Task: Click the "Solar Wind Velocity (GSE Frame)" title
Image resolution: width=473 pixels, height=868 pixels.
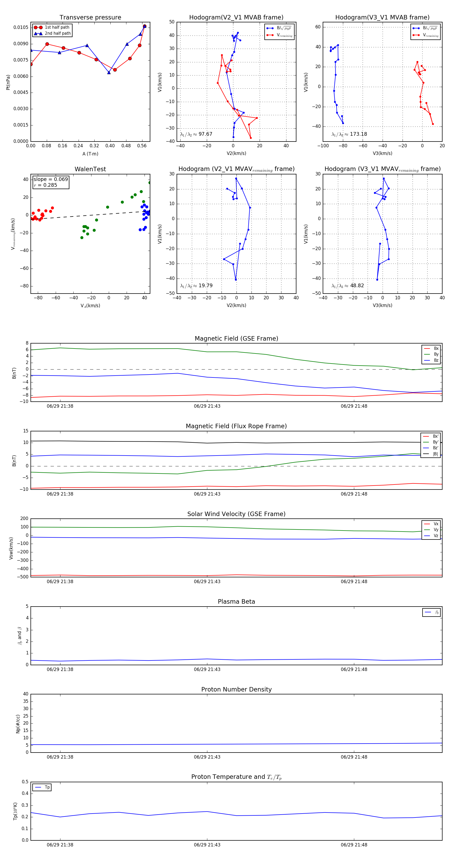Action: [x=236, y=514]
